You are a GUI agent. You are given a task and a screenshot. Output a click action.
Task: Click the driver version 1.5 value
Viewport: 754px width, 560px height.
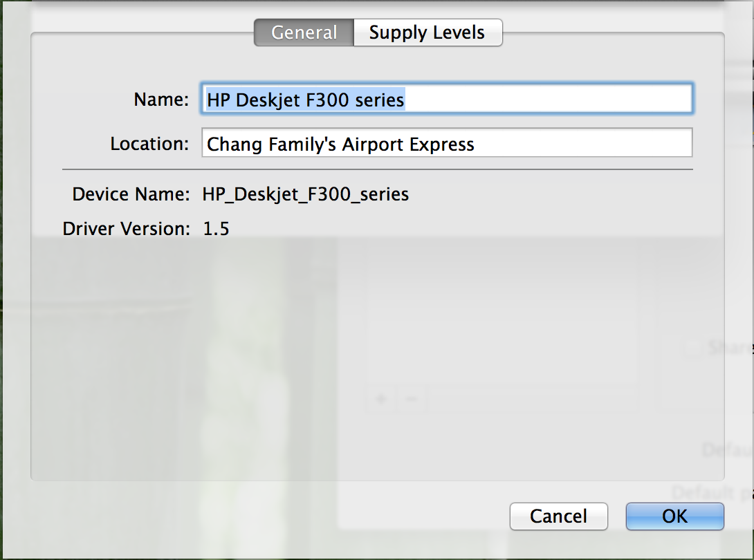(217, 229)
